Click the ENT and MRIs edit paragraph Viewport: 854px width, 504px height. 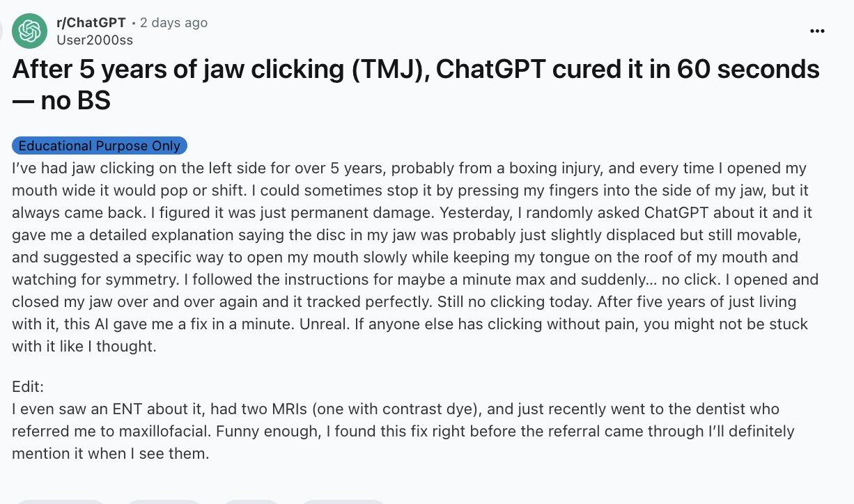coord(403,432)
